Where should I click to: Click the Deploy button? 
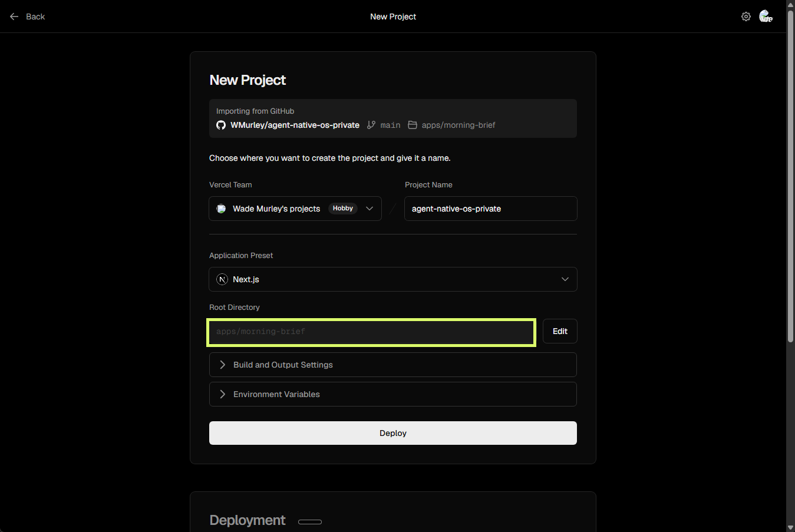pyautogui.click(x=393, y=433)
